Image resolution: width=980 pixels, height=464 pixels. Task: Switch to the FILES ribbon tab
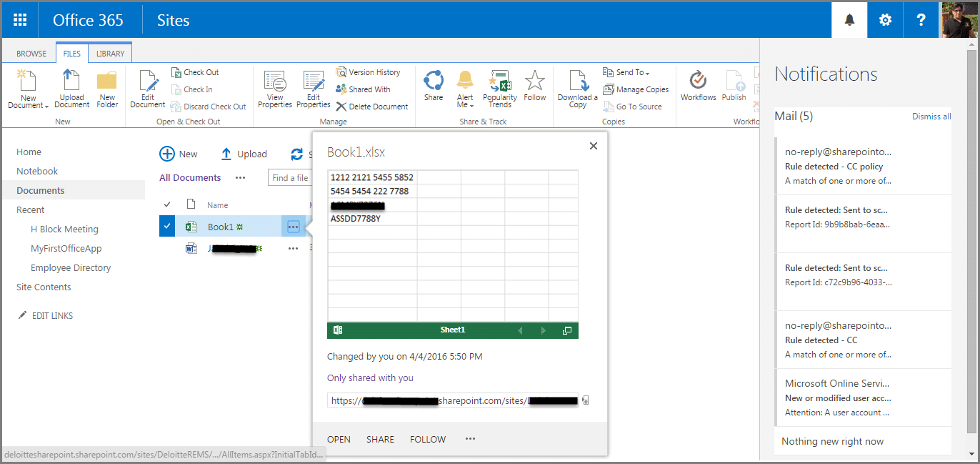point(72,54)
